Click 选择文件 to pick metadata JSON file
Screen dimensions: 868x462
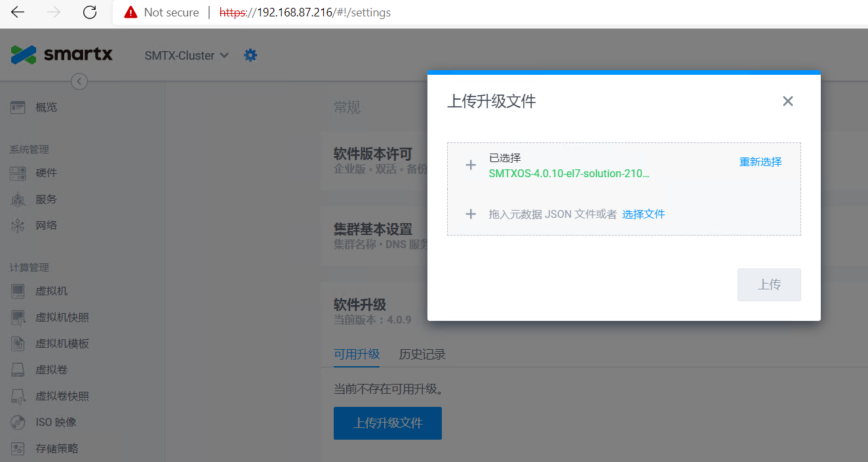tap(643, 214)
